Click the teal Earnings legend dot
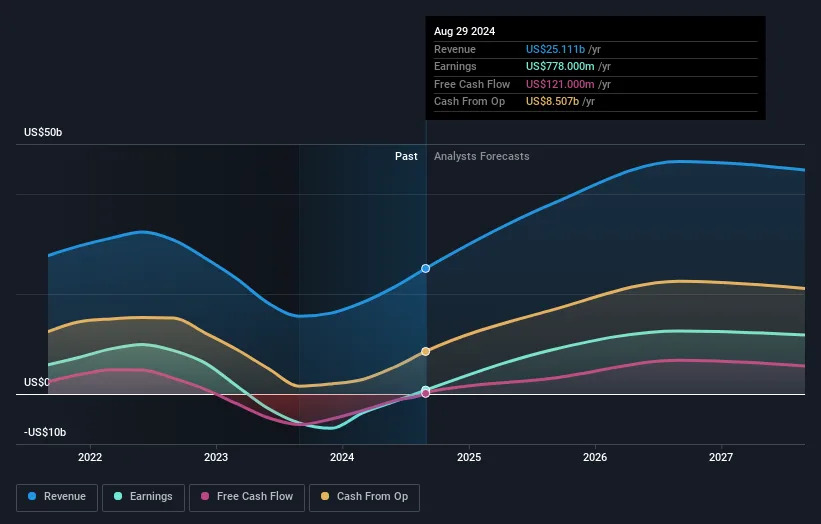821x524 pixels. coord(118,496)
